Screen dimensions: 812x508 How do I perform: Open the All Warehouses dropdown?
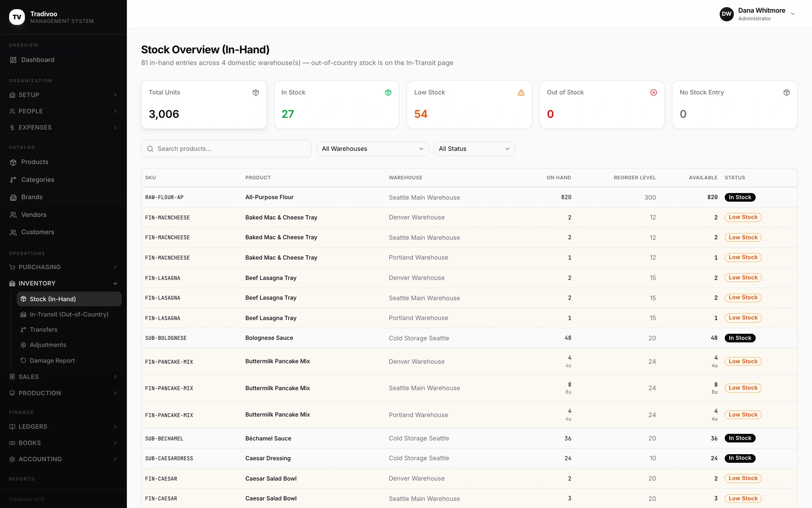(x=373, y=149)
